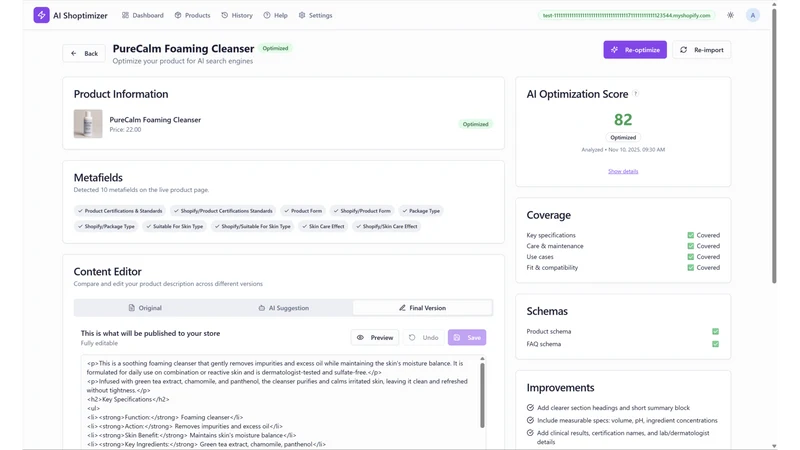
Task: Select the Suitable For Skin Type chip
Action: [x=174, y=226]
